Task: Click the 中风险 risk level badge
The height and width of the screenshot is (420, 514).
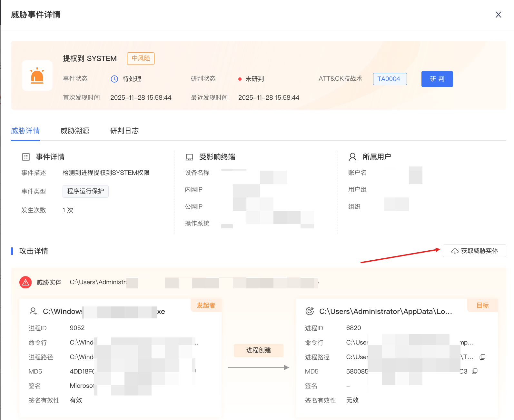Action: (x=141, y=58)
